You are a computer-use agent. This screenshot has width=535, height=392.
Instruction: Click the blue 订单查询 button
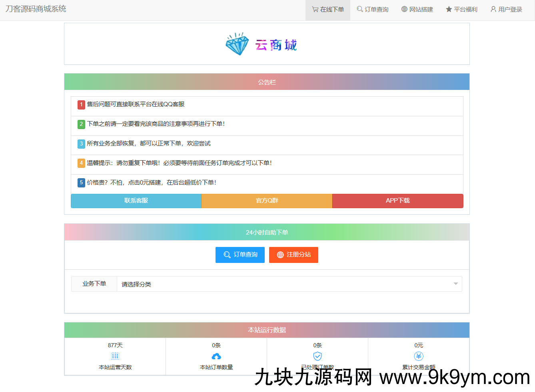tap(240, 255)
